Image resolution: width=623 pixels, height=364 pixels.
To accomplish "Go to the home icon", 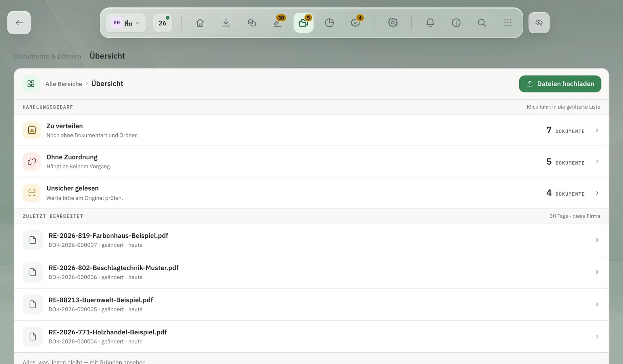I will [x=200, y=23].
